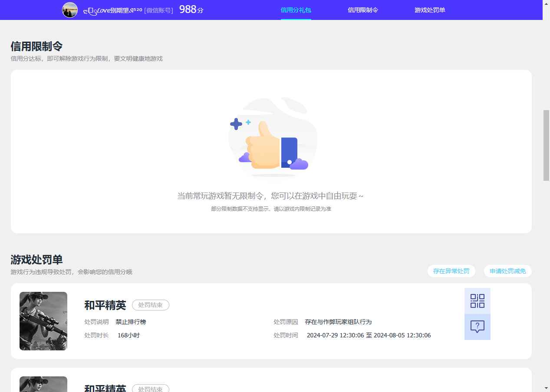The height and width of the screenshot is (392, 550).
Task: Click the username with [微信账号] label
Action: [128, 10]
